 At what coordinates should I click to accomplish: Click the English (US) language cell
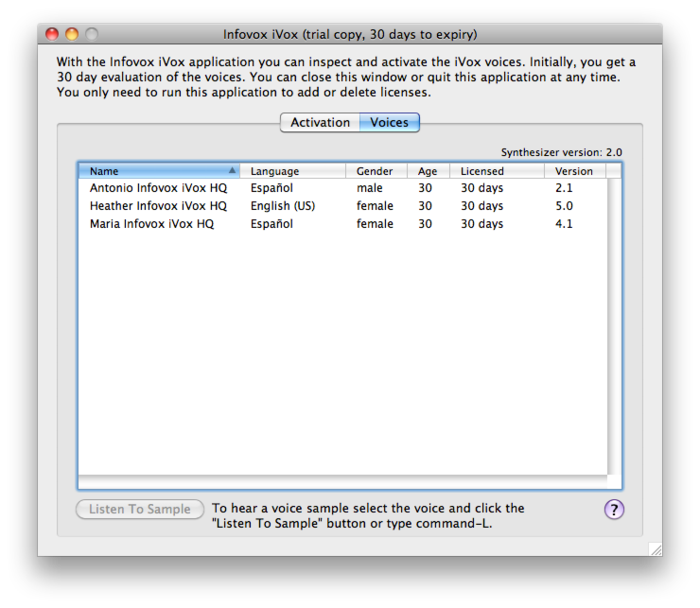[283, 206]
